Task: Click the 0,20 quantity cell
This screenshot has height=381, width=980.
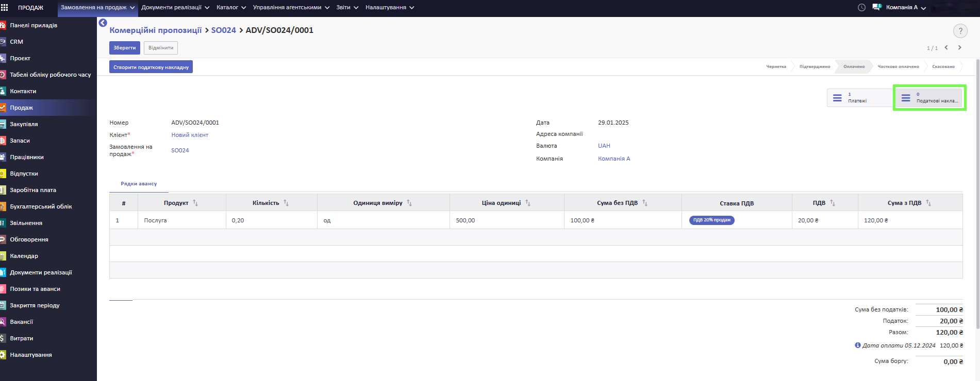Action: [x=272, y=220]
